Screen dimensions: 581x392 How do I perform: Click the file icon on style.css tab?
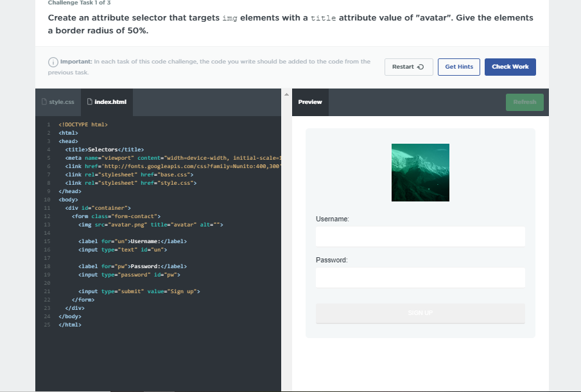click(x=44, y=102)
